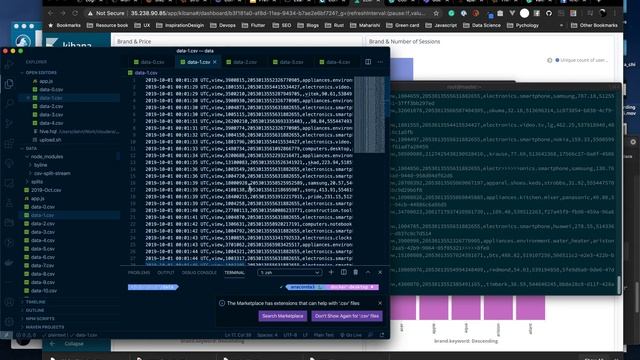Close the VS Code terminal panel
The image size is (640, 360).
(380, 272)
